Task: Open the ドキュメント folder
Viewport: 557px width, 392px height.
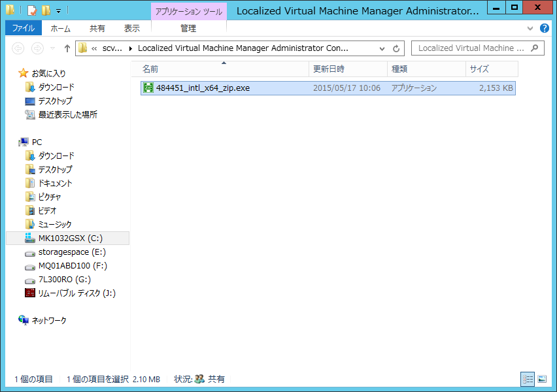Action: click(x=55, y=183)
